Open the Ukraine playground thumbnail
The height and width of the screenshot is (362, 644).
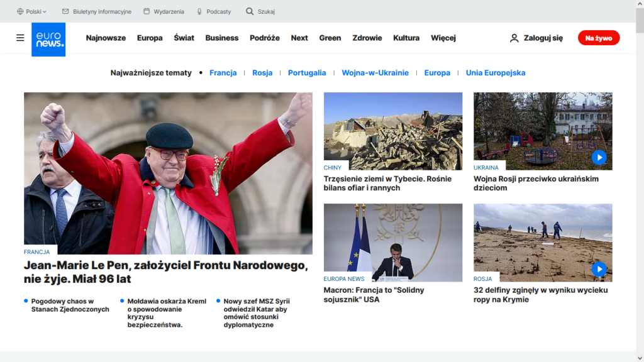[x=543, y=131]
